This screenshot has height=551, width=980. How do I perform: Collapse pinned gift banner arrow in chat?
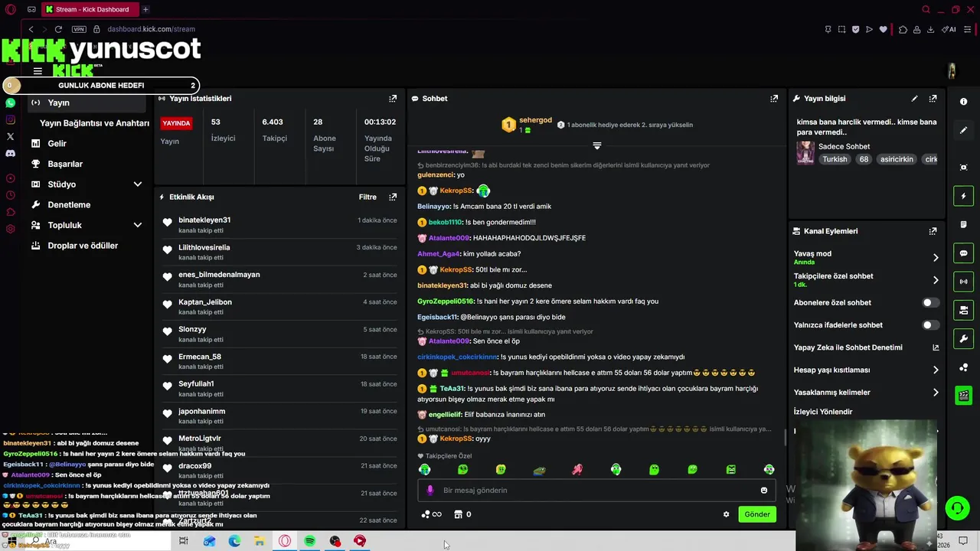coord(597,145)
